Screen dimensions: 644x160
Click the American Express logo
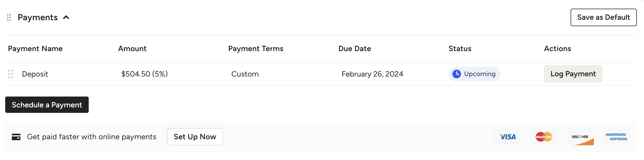pos(616,137)
